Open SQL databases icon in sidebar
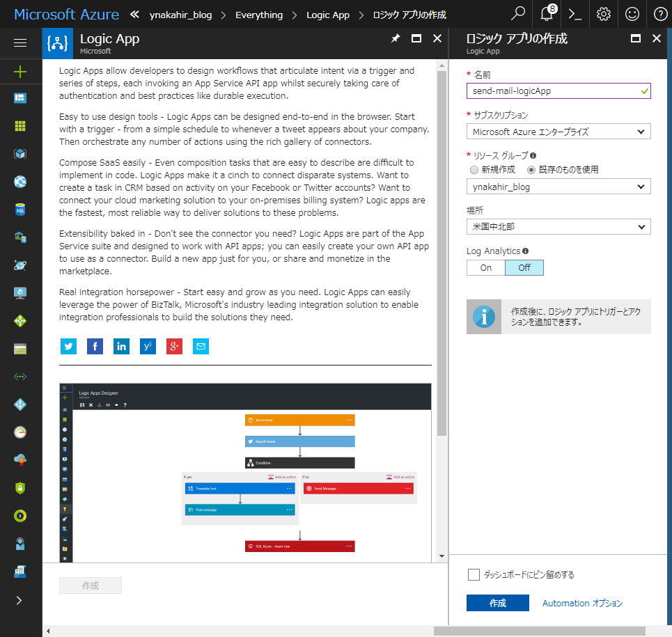This screenshot has height=637, width=672. click(x=20, y=210)
